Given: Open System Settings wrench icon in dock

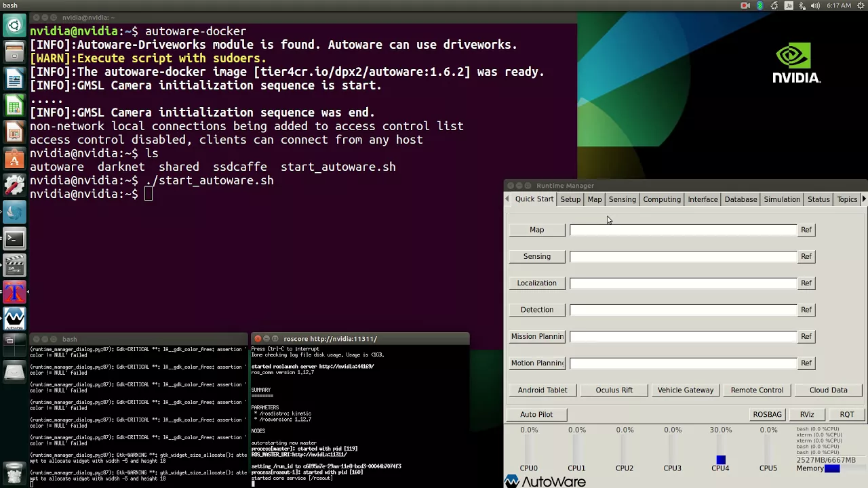Looking at the screenshot, I should pos(14,186).
